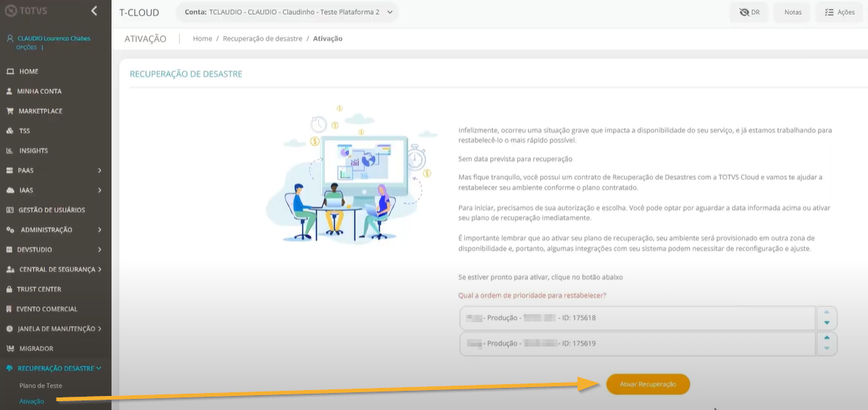Expand the JANELA DE MANUTENÇÃO arrow

99,329
